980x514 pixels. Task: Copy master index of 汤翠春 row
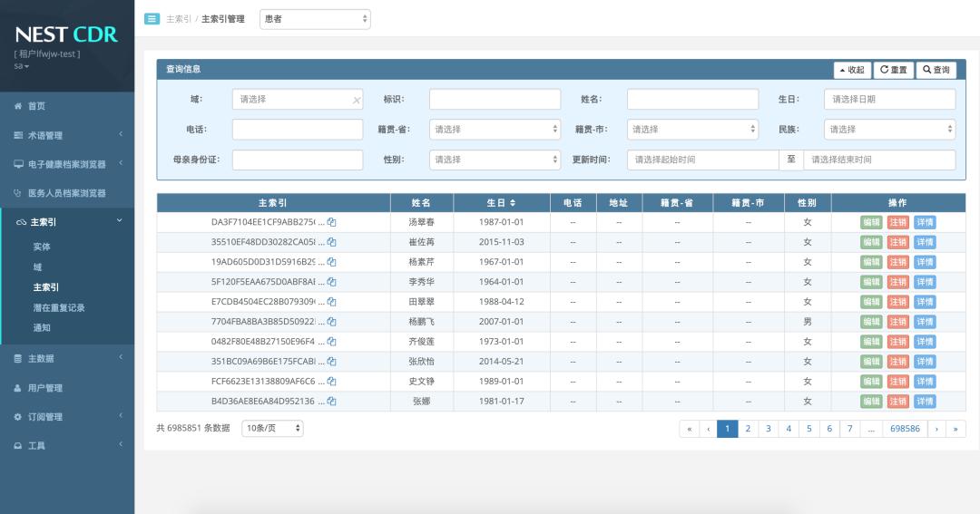coord(332,222)
